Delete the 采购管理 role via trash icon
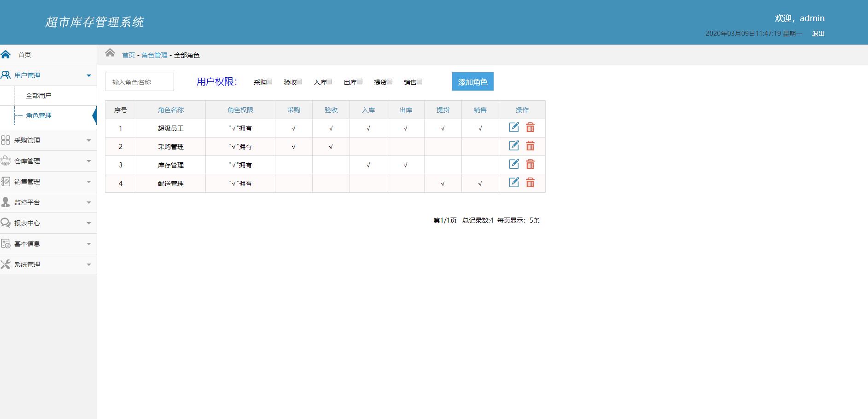 click(x=530, y=146)
